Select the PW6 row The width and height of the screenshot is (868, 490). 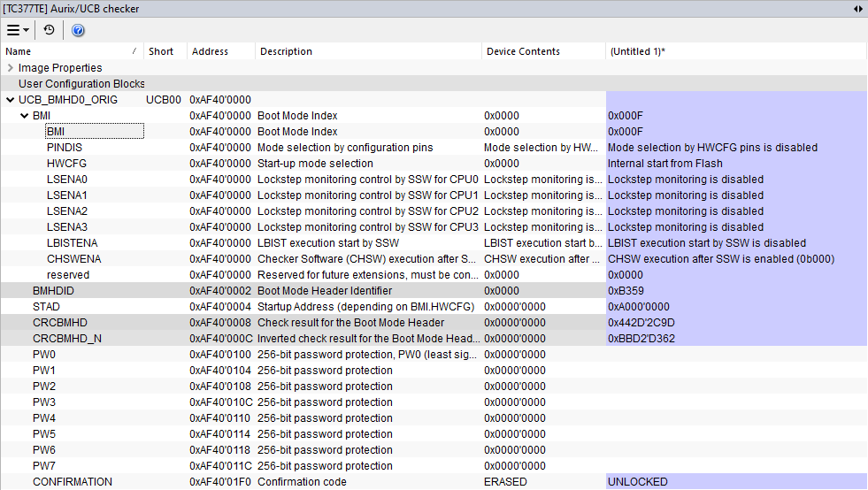click(434, 450)
